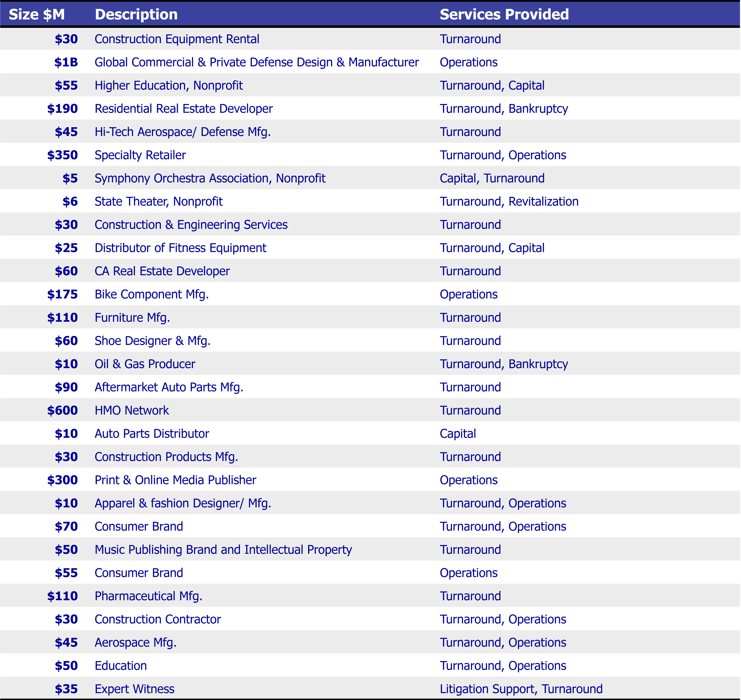This screenshot has height=700, width=741.
Task: Click Litigation Support, Turnaround services cell
Action: [521, 689]
